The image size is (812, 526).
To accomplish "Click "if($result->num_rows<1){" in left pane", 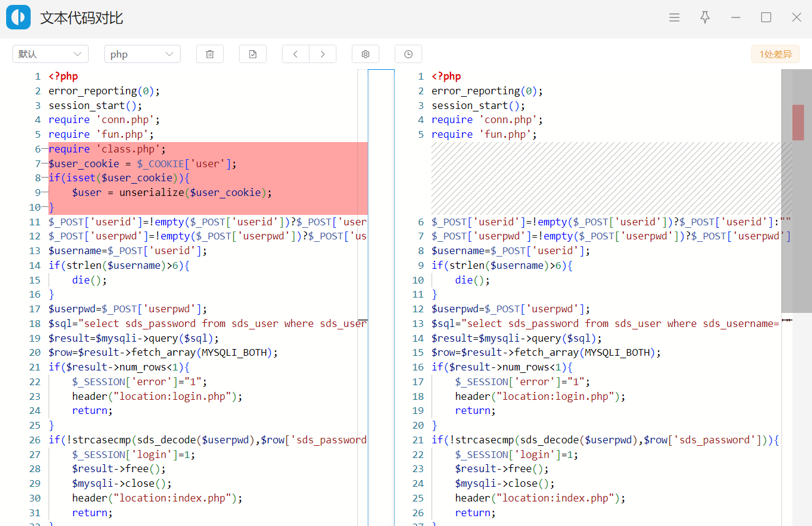I will 120,367.
